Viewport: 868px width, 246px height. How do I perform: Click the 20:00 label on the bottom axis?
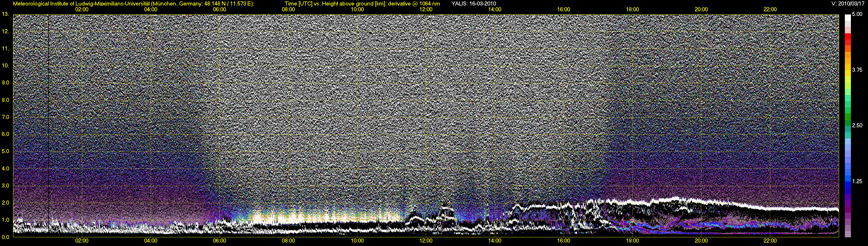[701, 241]
